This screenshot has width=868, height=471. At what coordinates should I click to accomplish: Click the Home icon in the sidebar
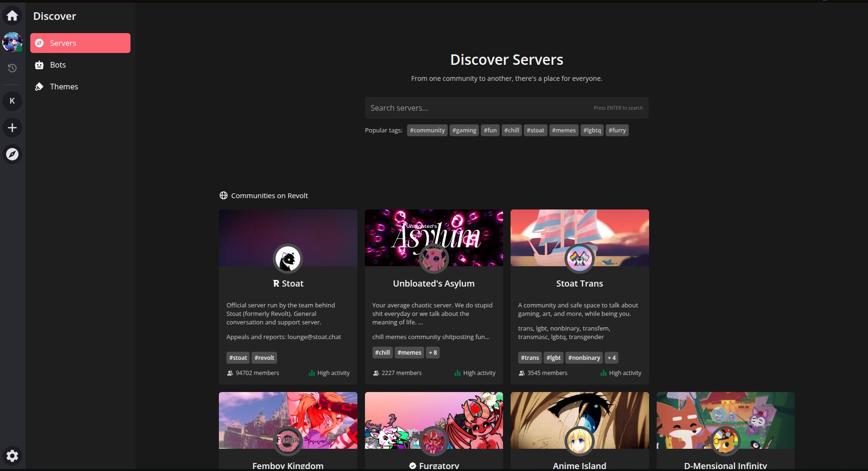[12, 16]
